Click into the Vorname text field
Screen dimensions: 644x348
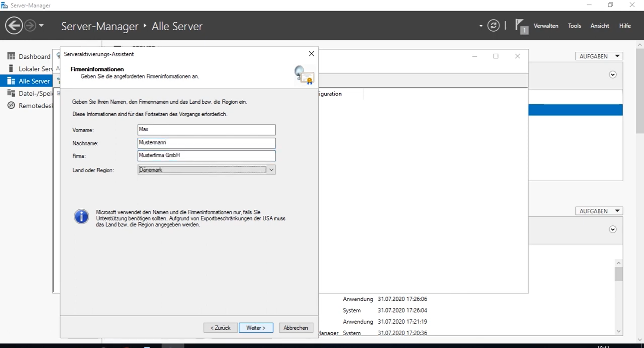coord(206,130)
